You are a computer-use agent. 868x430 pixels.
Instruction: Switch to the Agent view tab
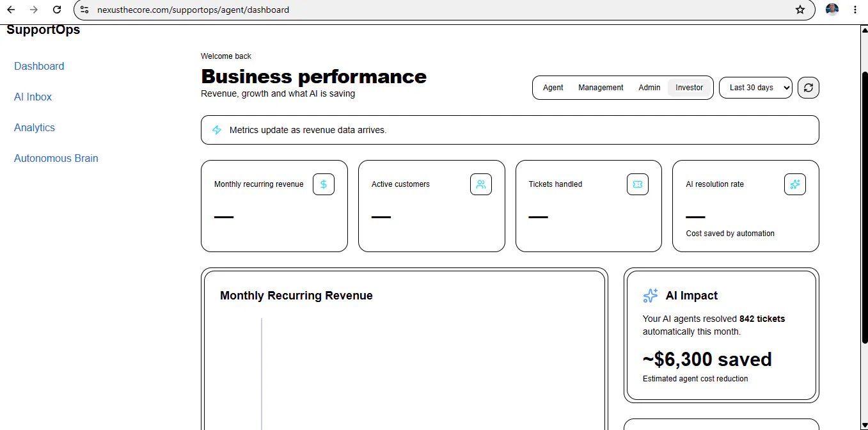[x=553, y=88]
